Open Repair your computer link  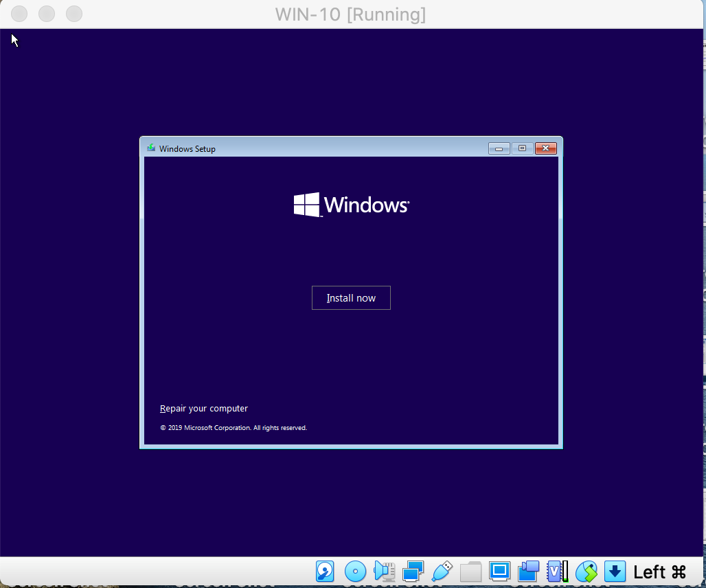[x=203, y=408]
